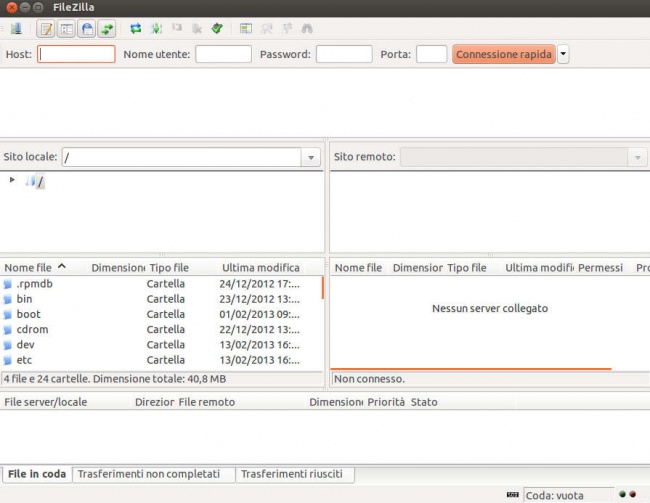Toggle processing of the transfer queue

pos(156,29)
